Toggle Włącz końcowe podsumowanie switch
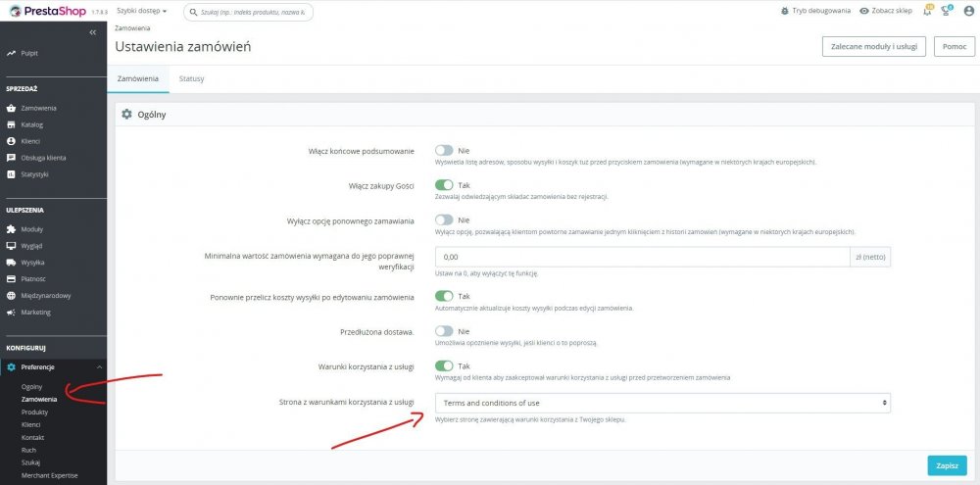 (x=444, y=150)
